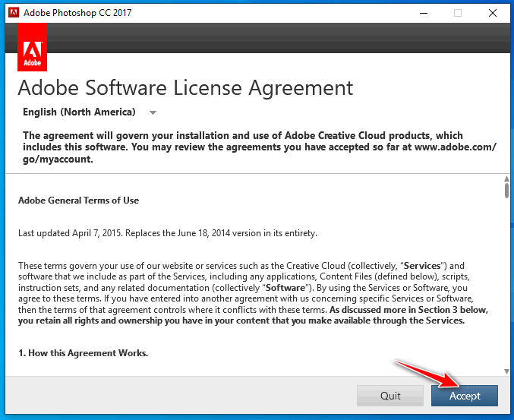Screen dimensions: 514x420
Task: Close the Adobe Photoshop CC 2017 window
Action: pyautogui.click(x=493, y=13)
